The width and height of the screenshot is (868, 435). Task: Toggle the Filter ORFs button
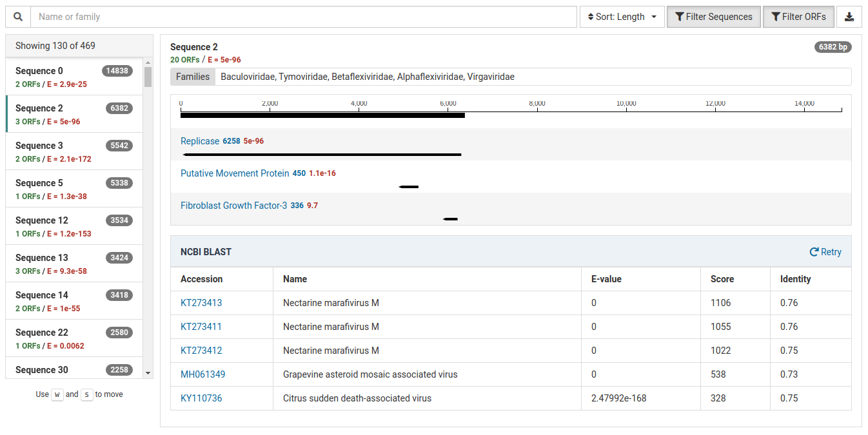pos(798,17)
